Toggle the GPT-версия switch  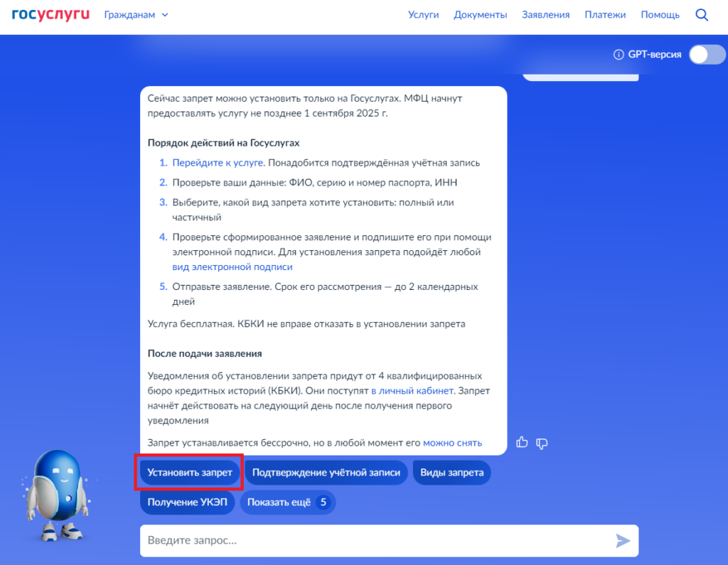707,55
